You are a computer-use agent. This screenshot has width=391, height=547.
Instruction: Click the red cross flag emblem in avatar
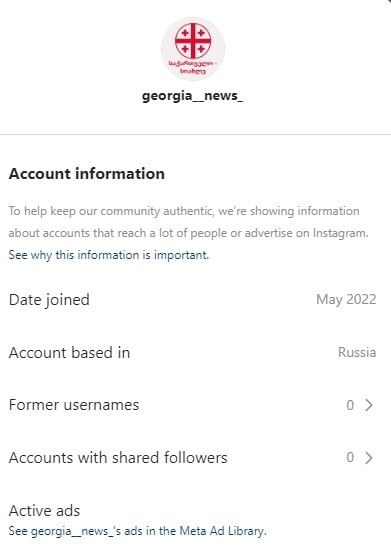193,40
